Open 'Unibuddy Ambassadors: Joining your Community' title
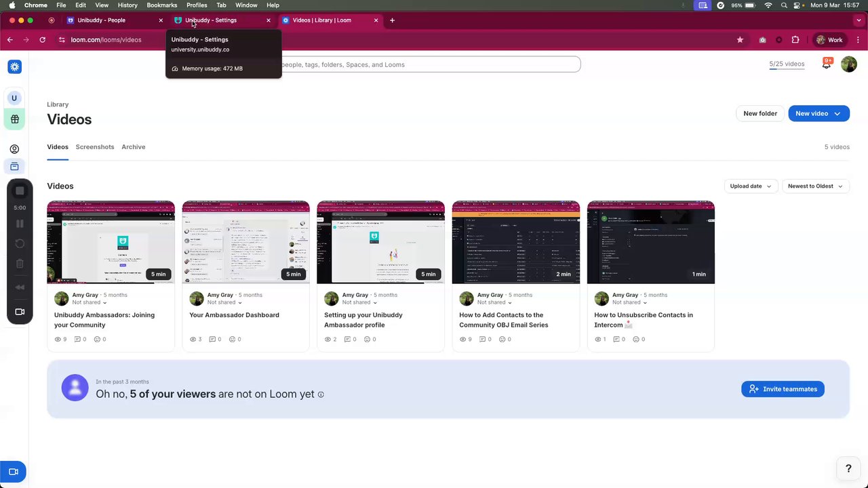The image size is (868, 488). tap(104, 320)
